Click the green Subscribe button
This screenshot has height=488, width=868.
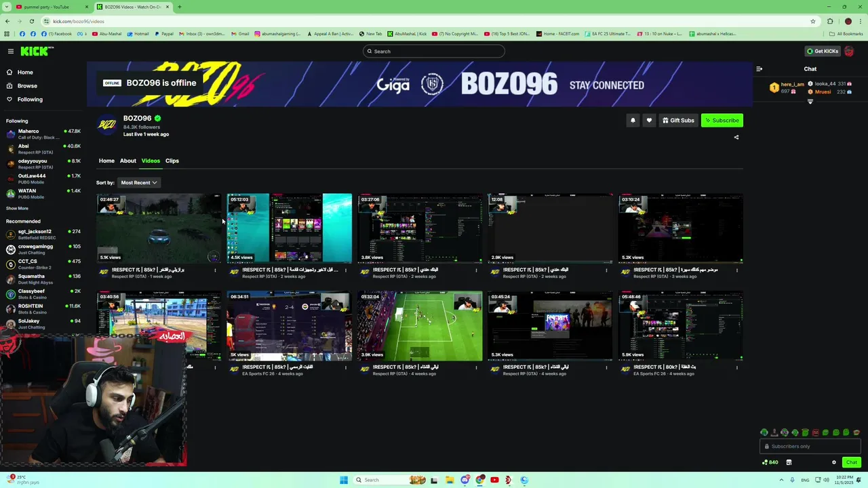click(722, 121)
